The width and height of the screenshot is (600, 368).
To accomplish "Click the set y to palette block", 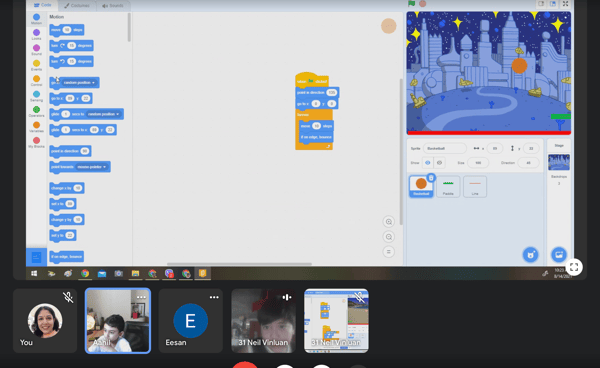I will [63, 235].
